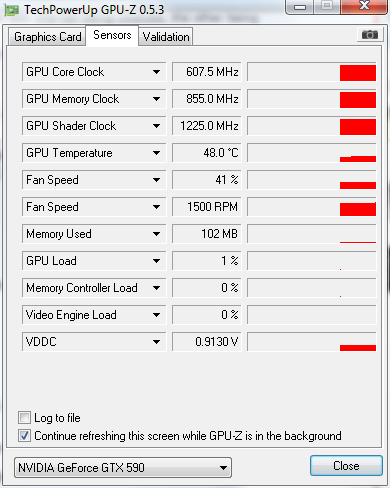Close the window via title bar X
The width and height of the screenshot is (390, 488).
pyautogui.click(x=364, y=6)
